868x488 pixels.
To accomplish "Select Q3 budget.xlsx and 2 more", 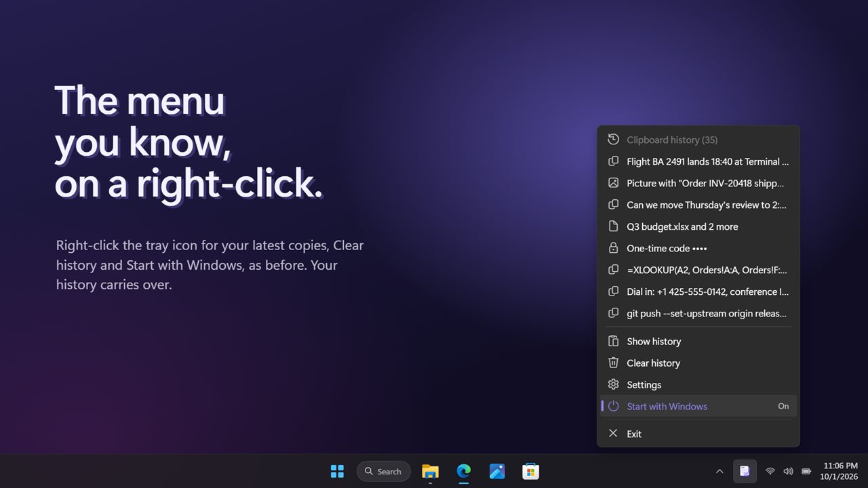I will pos(698,226).
